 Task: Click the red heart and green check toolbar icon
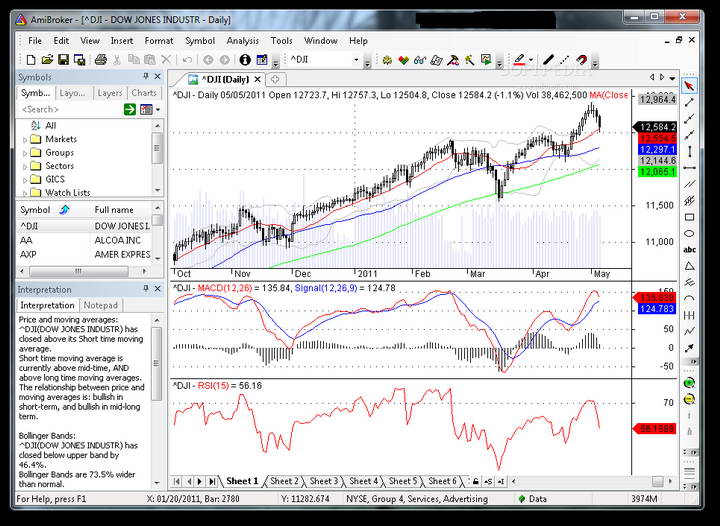point(404,60)
